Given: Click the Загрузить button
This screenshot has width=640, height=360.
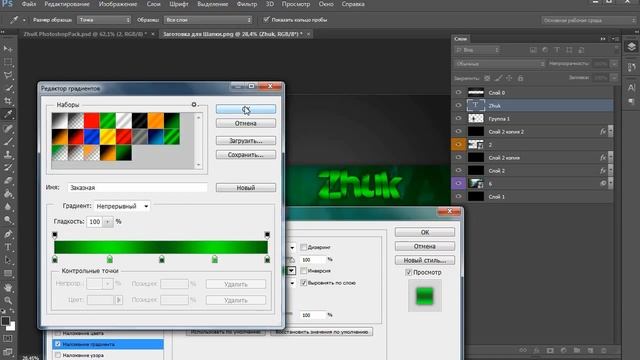Looking at the screenshot, I should coord(246,141).
